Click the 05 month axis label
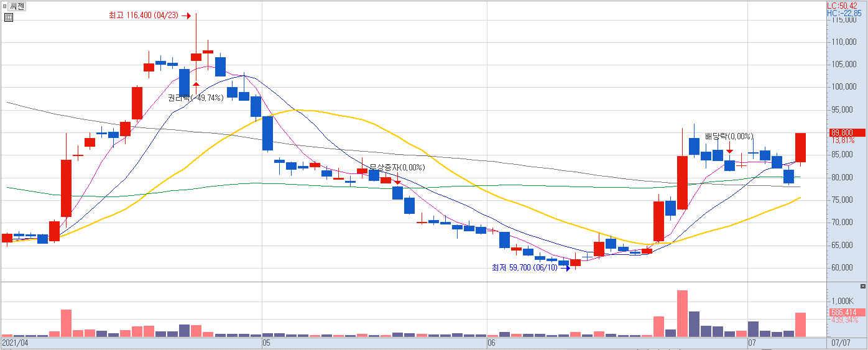This screenshot has width=868, height=350. tap(266, 343)
